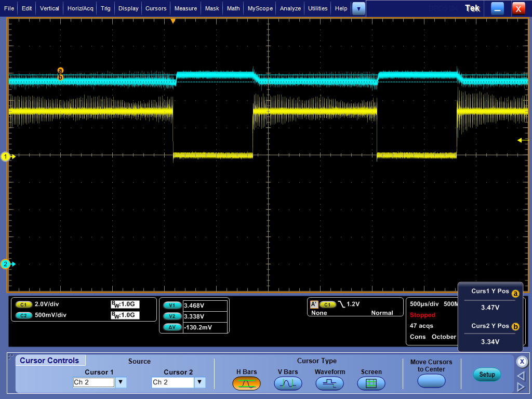Open the menu bar mode dropdown arrow
The image size is (532, 399).
[358, 8]
